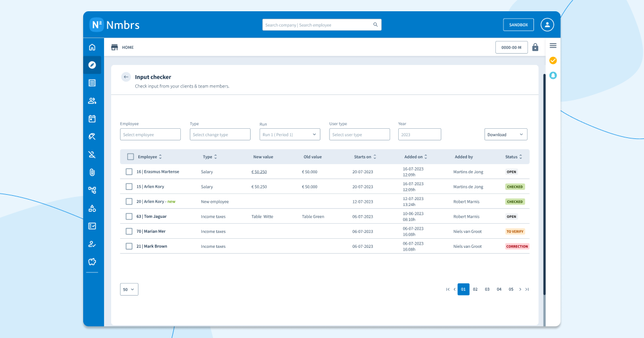
Task: Open the Select user type field
Action: 360,135
